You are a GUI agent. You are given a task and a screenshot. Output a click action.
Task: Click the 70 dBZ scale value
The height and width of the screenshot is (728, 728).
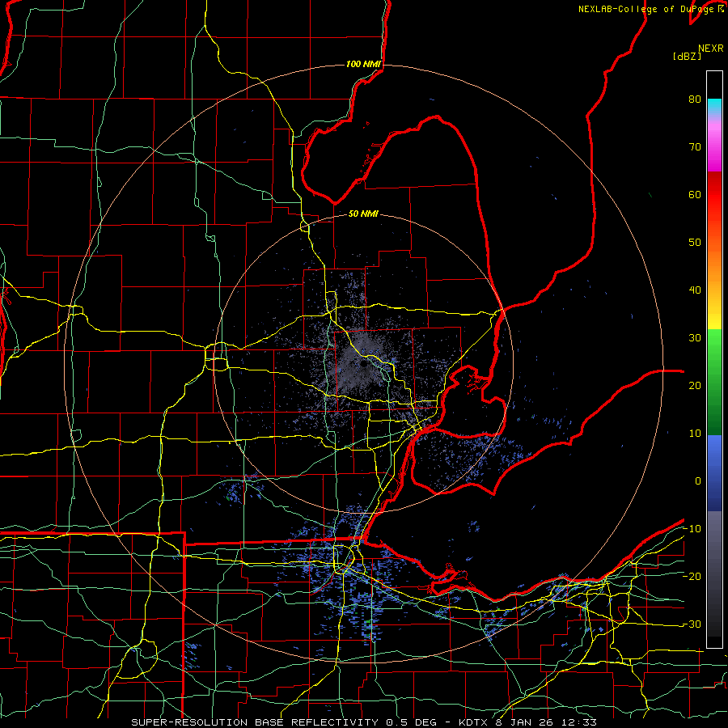click(695, 146)
